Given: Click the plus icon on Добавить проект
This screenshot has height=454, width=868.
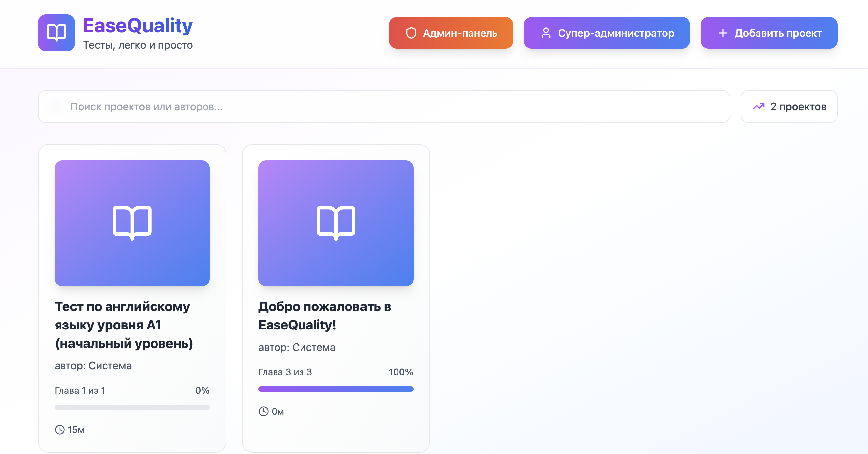Looking at the screenshot, I should pos(723,33).
